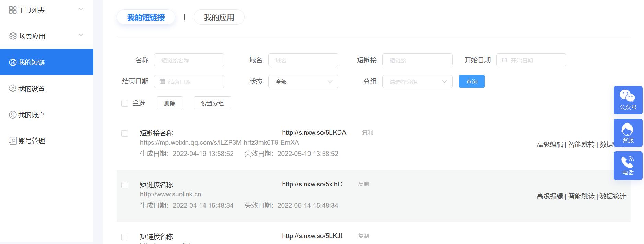
Task: Click 数据统计 for link 5xlhC
Action: coord(613,196)
